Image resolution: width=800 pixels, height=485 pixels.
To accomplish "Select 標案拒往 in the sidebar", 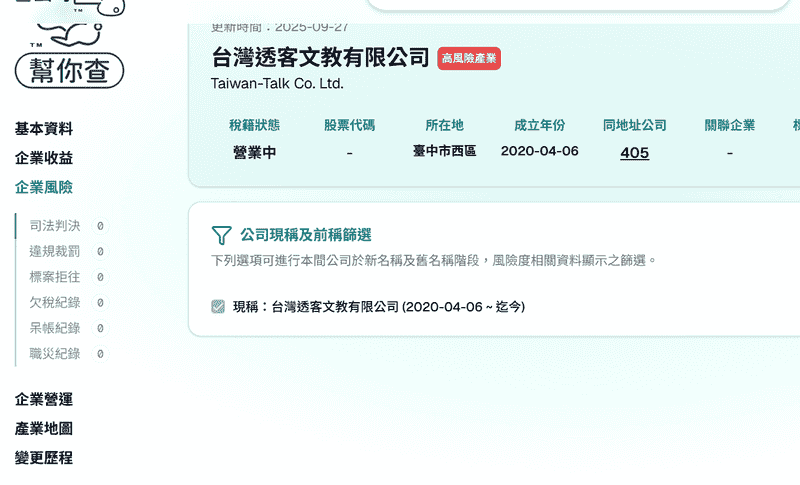I will [x=55, y=277].
